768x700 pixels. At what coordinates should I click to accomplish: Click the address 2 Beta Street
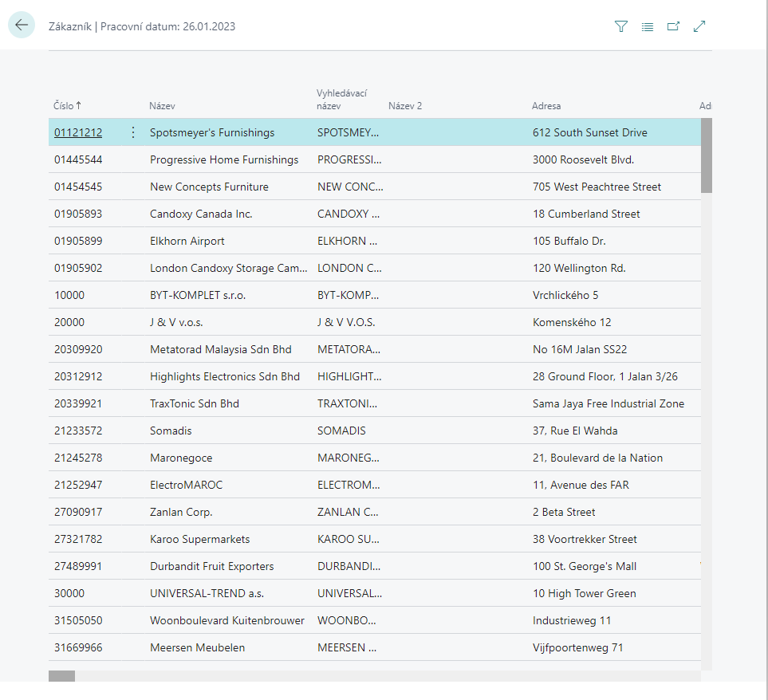(x=564, y=512)
